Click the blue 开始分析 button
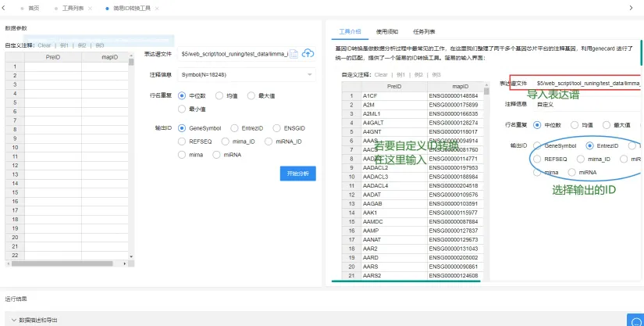This screenshot has width=644, height=326. 297,173
